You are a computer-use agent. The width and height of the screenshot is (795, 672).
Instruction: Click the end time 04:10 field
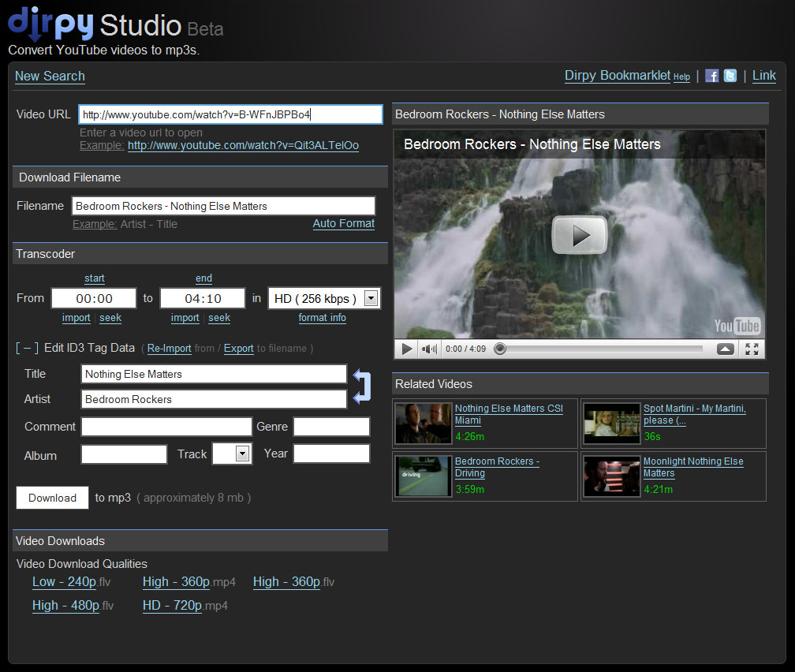[x=203, y=298]
